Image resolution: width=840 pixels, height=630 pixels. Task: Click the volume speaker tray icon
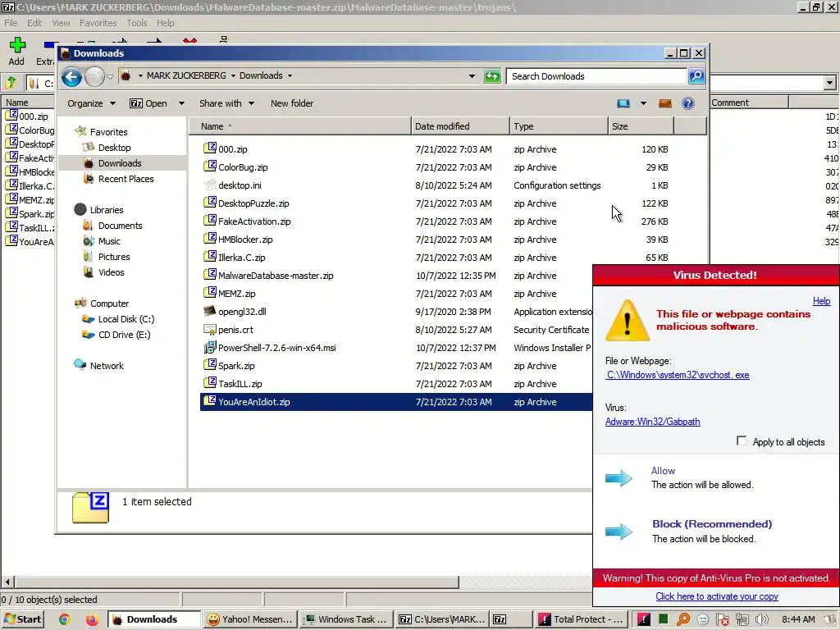click(761, 619)
